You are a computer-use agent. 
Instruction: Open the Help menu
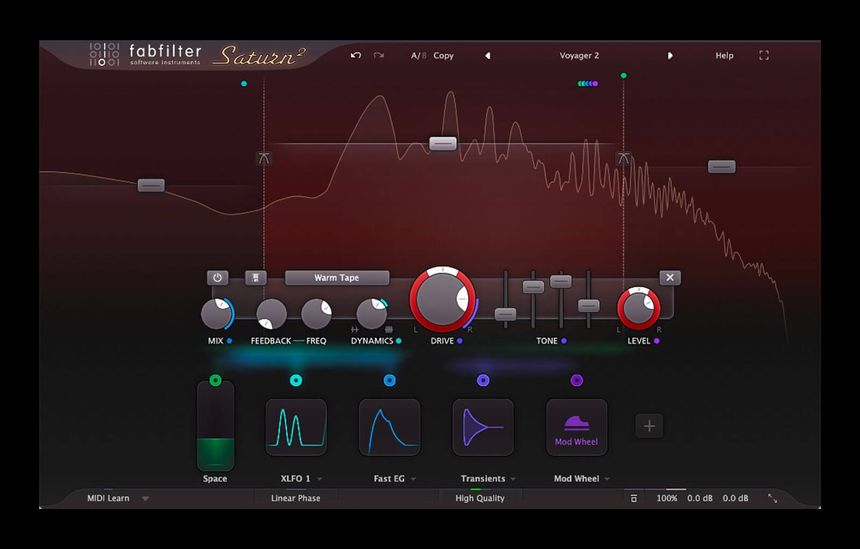pos(724,55)
